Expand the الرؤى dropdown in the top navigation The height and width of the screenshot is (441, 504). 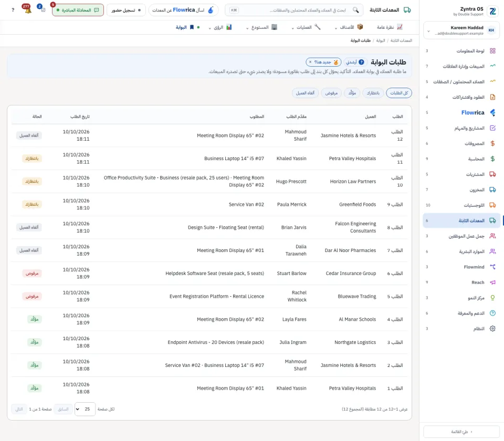tap(220, 27)
